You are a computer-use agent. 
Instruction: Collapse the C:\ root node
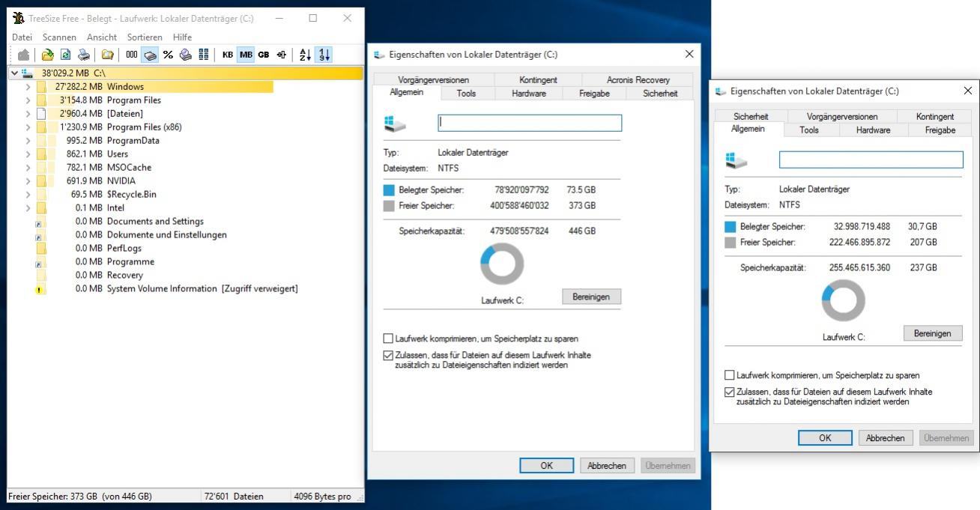[x=15, y=73]
